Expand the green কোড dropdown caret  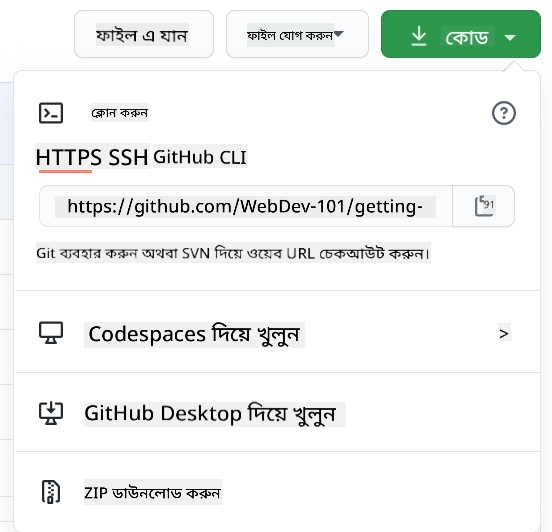510,37
